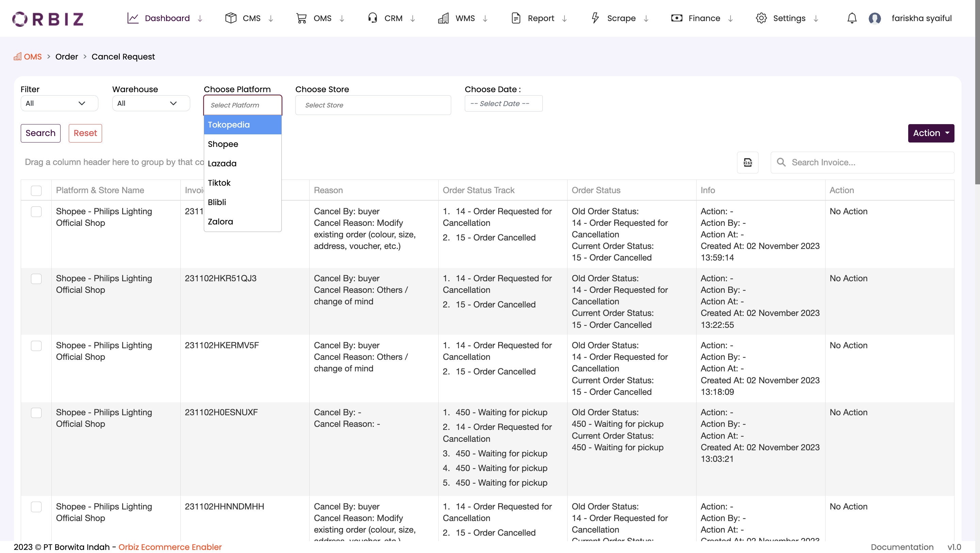Open the notifications bell

(x=852, y=18)
